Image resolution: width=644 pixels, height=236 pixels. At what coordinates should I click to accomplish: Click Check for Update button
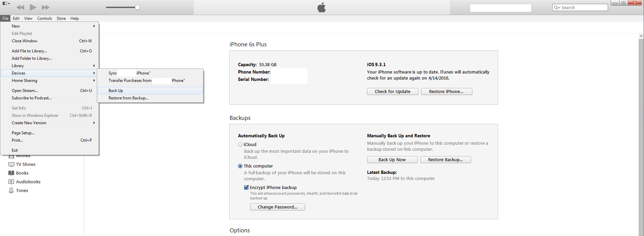(393, 92)
